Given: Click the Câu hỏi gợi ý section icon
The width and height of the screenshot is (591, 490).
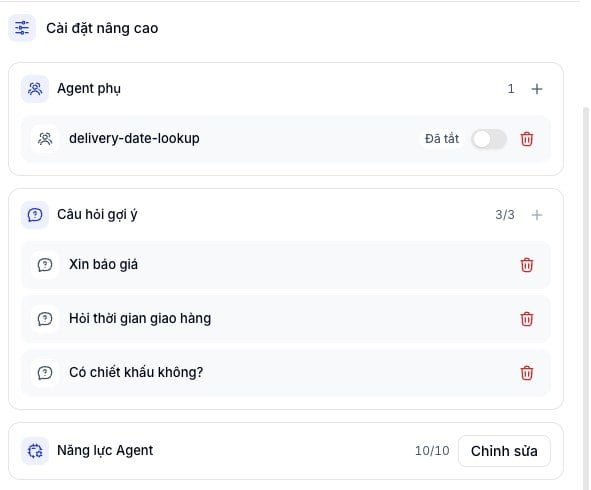Looking at the screenshot, I should (35, 215).
